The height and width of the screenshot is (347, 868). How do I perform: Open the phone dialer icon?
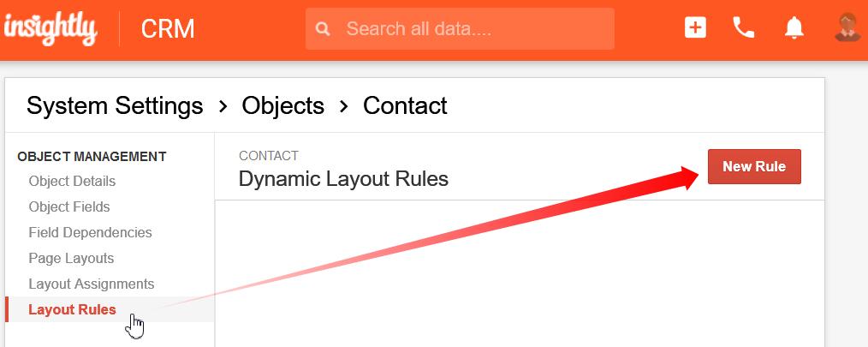pos(743,27)
